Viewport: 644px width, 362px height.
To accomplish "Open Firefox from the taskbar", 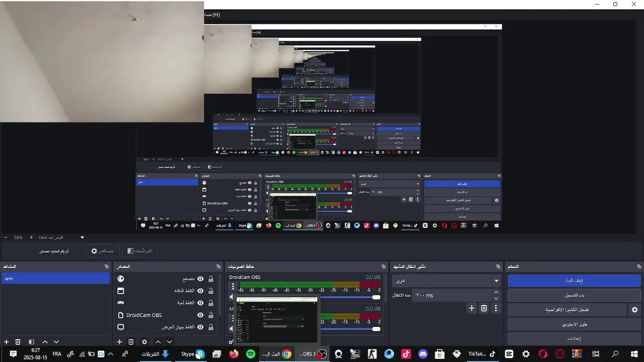I will click(x=233, y=354).
